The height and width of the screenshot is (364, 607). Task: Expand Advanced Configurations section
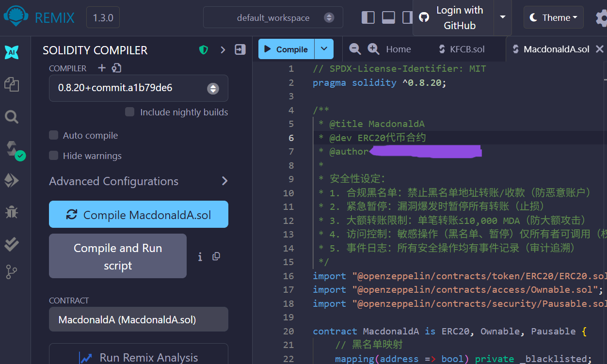click(x=139, y=181)
